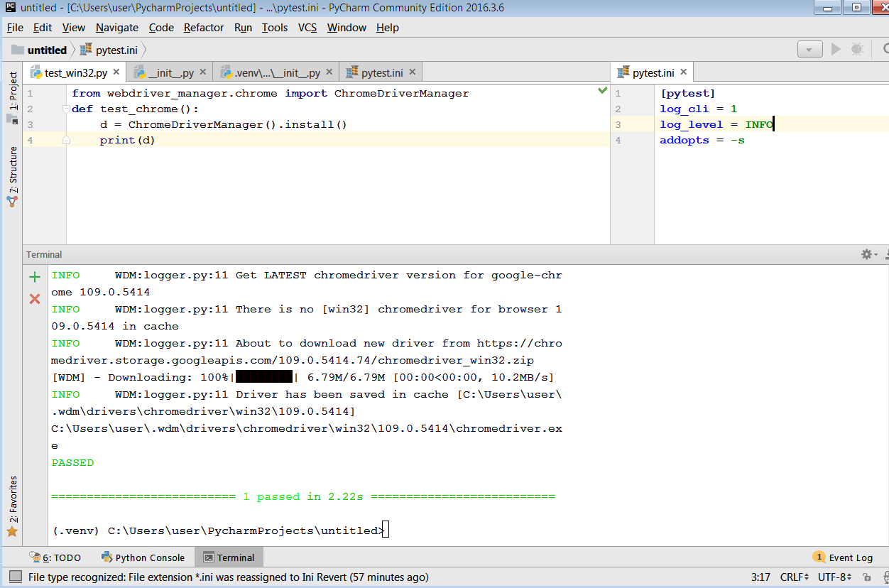Click the green checkmark inspection indicator
Screen dimensions: 889x588
tap(603, 90)
